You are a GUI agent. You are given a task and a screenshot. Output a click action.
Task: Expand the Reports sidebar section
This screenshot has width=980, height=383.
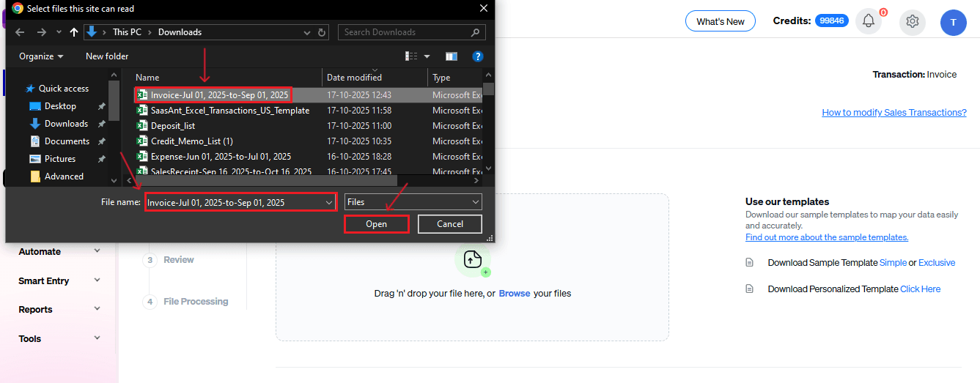click(x=59, y=310)
